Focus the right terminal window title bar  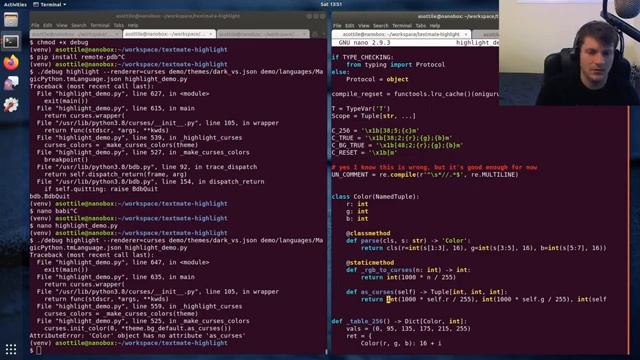[x=416, y=16]
